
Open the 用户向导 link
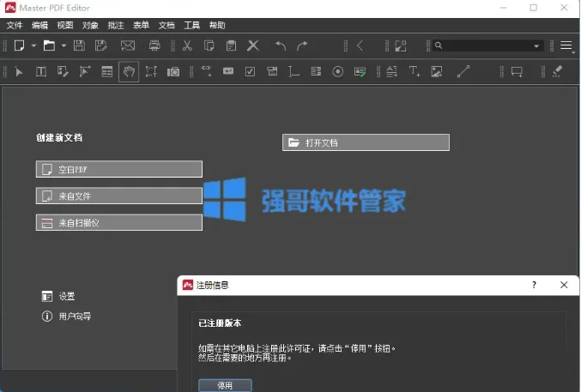click(66, 317)
